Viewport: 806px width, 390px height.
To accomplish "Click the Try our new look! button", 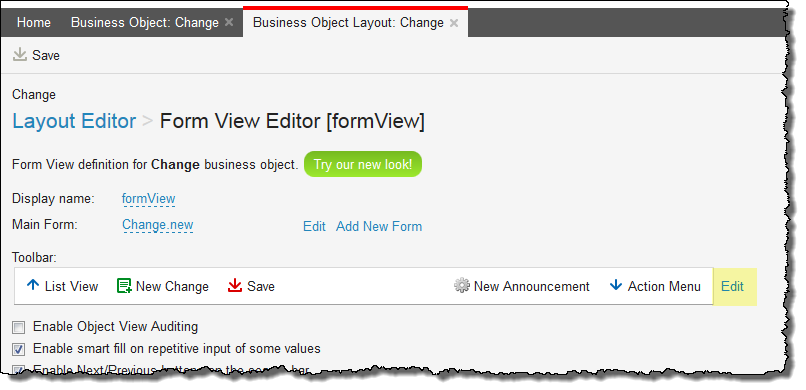I will click(363, 164).
